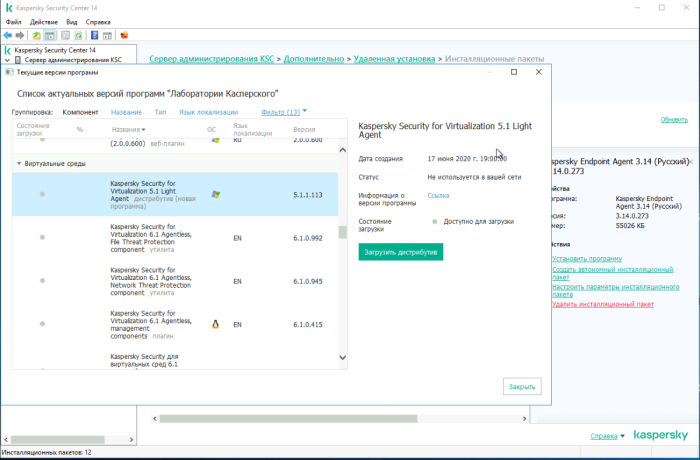Open the Сервер администрирования KSC breadcrumb link
The height and width of the screenshot is (460, 700).
click(x=212, y=59)
